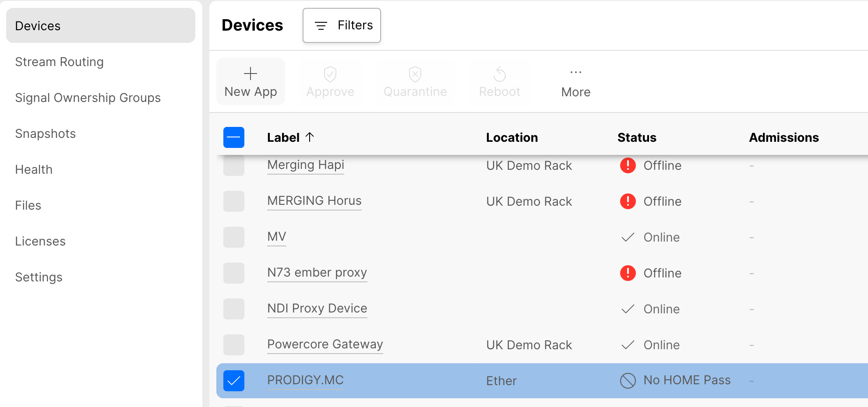Click the Reboot arrow icon

click(499, 74)
